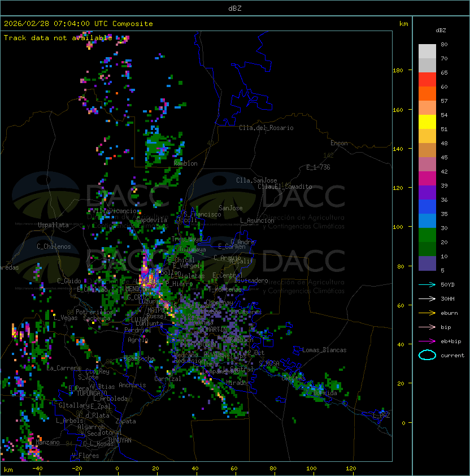Click the 'E_1-736' map label
Screen dimensions: 470x476
pyautogui.click(x=318, y=167)
